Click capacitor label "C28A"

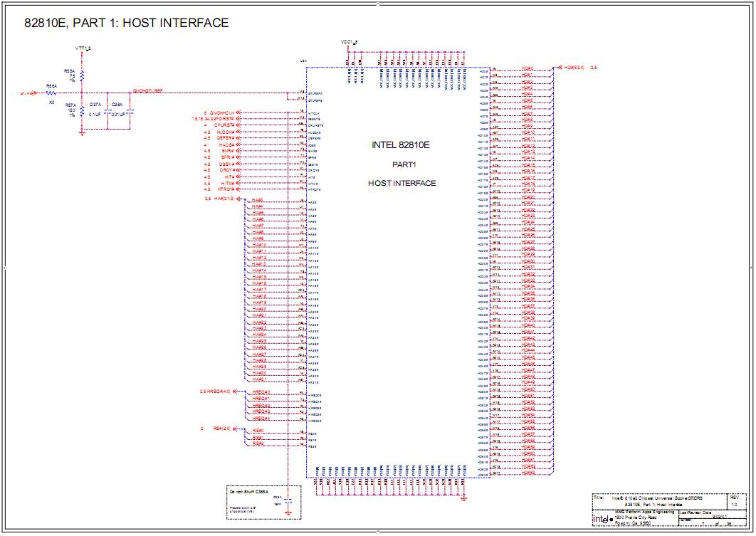coord(117,105)
